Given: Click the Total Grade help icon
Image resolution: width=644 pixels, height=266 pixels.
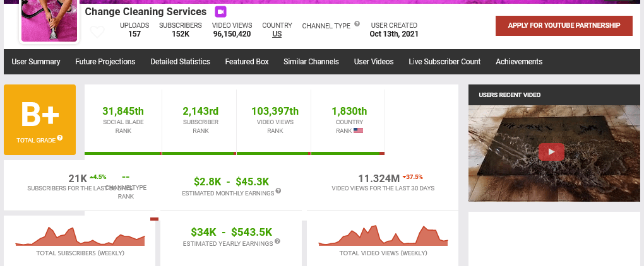Looking at the screenshot, I should [x=60, y=137].
